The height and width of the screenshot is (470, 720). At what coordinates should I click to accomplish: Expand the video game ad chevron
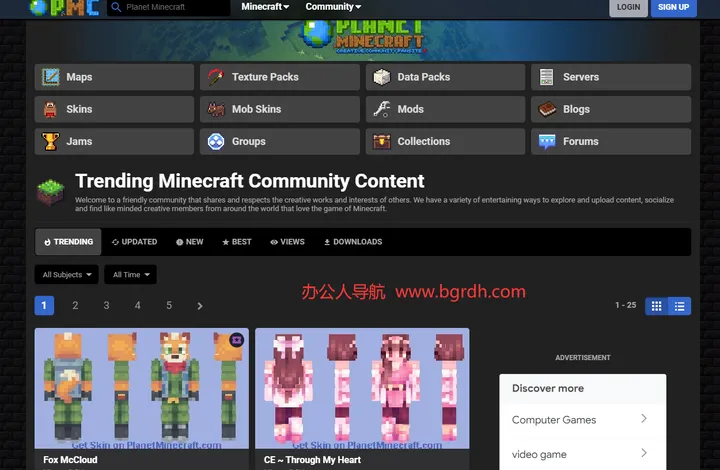pyautogui.click(x=644, y=453)
